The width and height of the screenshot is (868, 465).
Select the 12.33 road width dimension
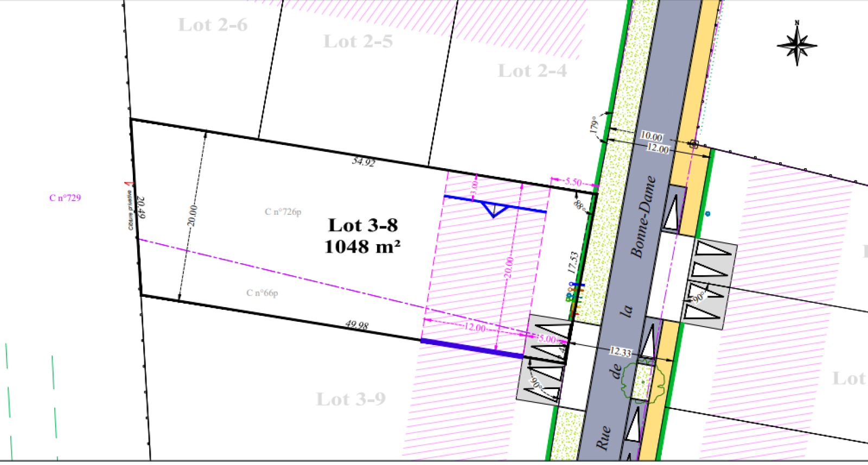620,352
